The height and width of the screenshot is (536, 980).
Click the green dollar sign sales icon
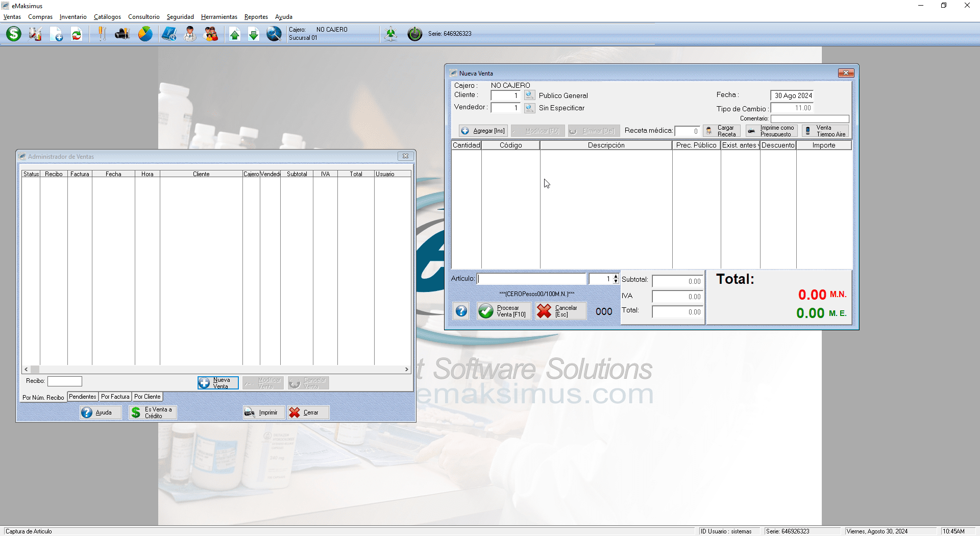tap(14, 34)
